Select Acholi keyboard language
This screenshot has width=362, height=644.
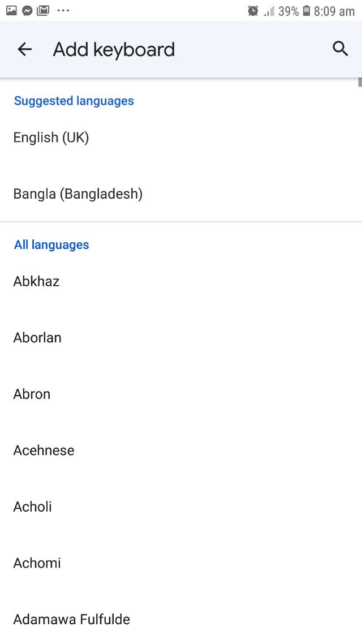click(x=33, y=506)
